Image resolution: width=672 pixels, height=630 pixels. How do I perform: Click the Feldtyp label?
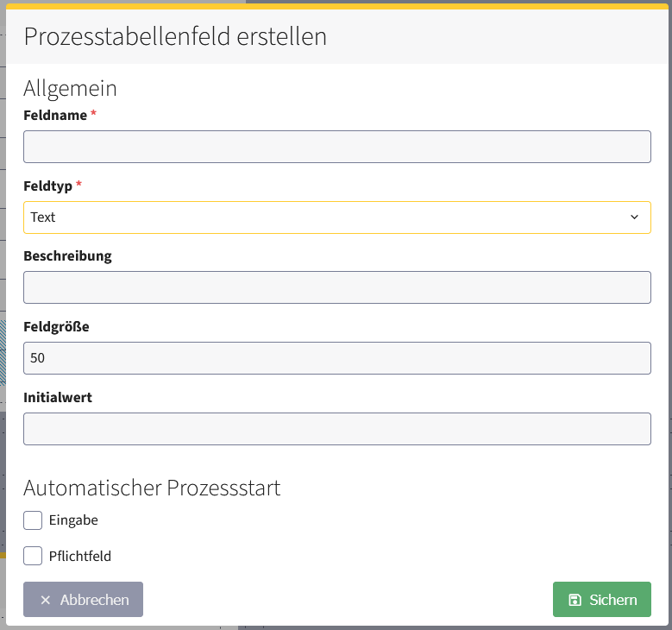48,186
